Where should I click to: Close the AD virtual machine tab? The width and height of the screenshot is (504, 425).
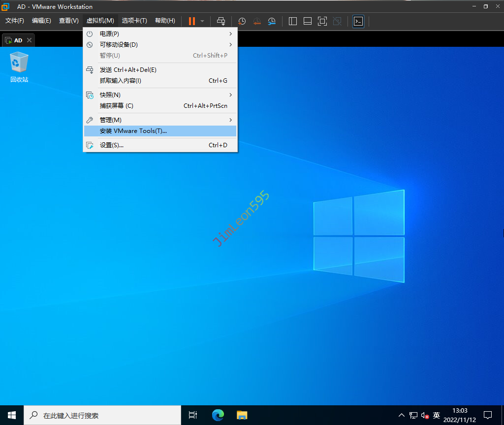coord(30,40)
